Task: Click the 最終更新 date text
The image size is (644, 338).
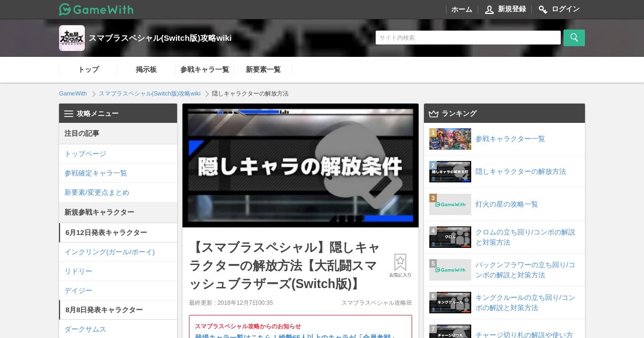Action: (x=231, y=303)
